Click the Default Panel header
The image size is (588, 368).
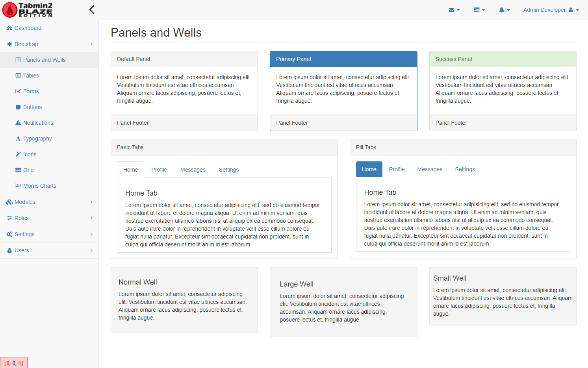(x=184, y=59)
